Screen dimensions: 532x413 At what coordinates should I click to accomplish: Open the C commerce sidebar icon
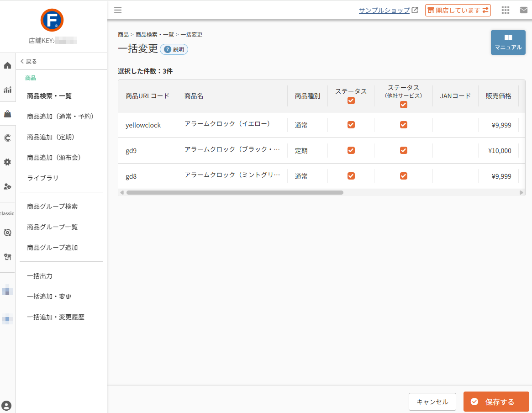click(7, 138)
